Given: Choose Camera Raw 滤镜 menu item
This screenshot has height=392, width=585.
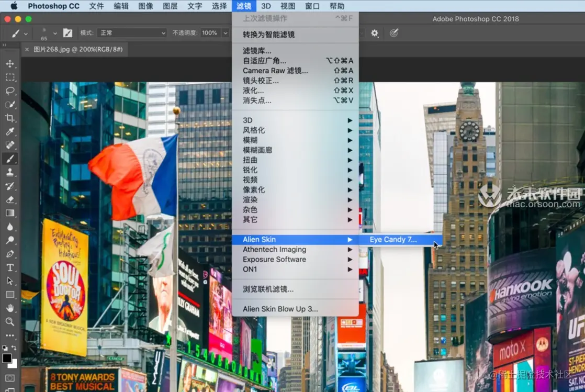Looking at the screenshot, I should pos(295,71).
